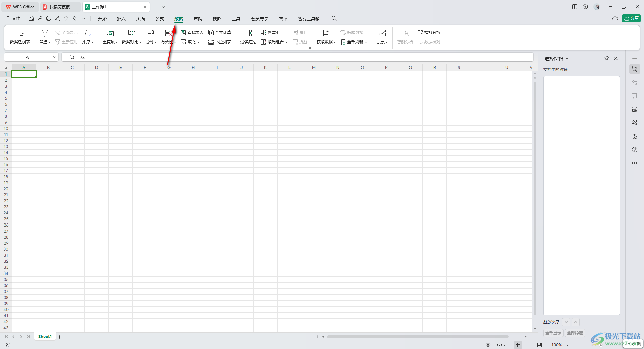Open the Name Box dropdown arrow
The height and width of the screenshot is (349, 644).
pos(55,57)
